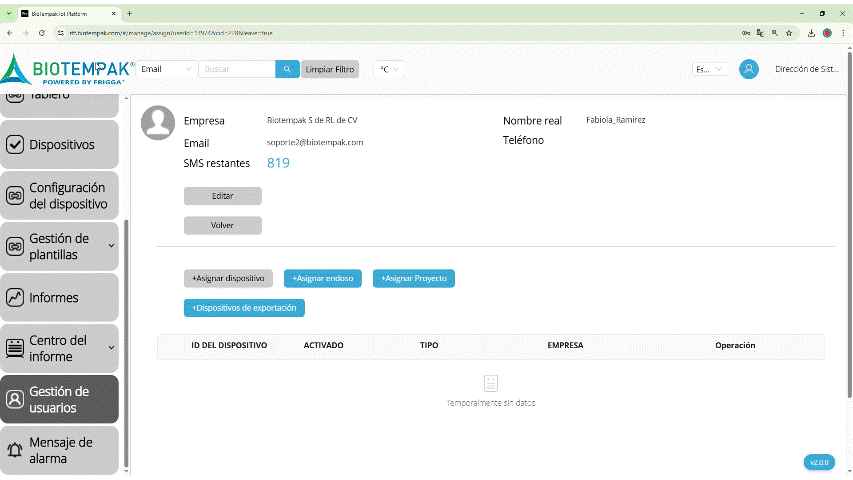Click the Biotempak logo
The image size is (853, 480).
[x=68, y=70]
